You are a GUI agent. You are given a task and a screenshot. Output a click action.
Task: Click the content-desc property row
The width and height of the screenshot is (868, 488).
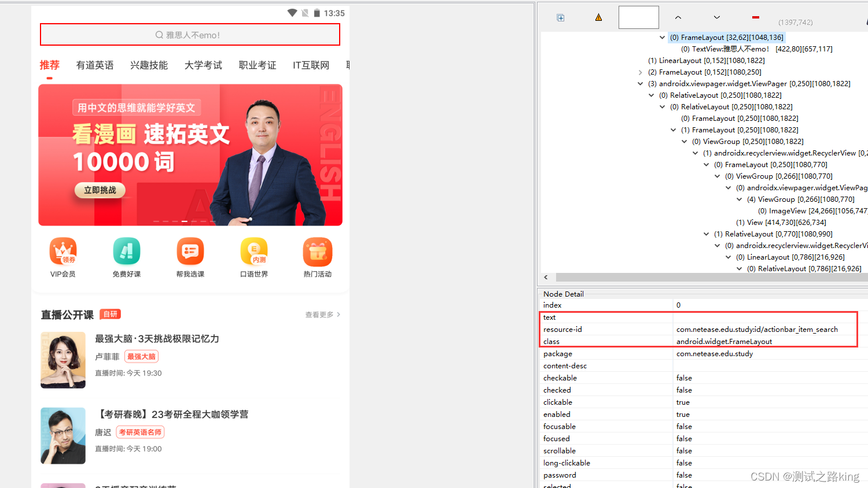click(704, 366)
